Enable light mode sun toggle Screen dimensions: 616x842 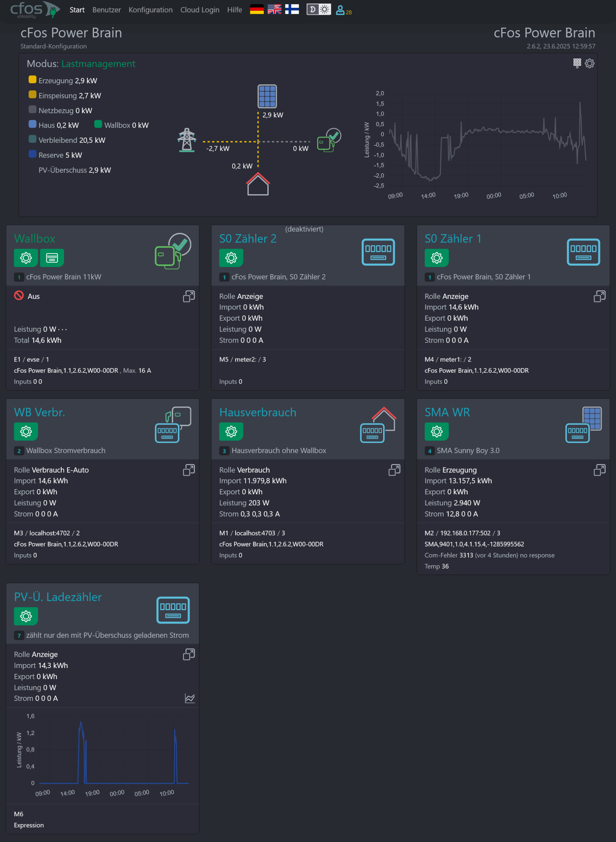(325, 9)
